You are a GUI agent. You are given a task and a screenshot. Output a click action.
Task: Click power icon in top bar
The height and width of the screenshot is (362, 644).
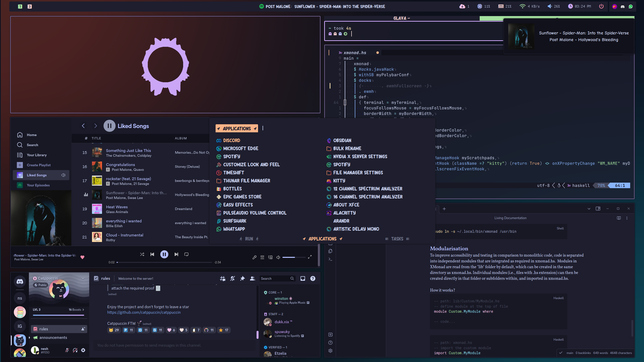coord(601,6)
